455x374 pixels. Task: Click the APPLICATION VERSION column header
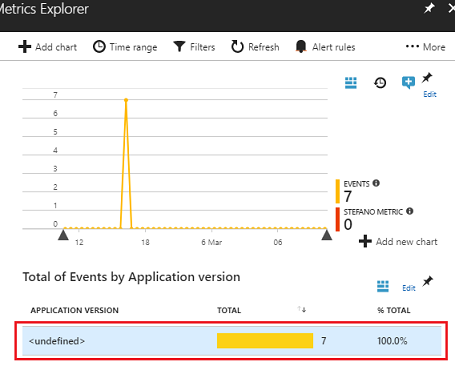pos(74,310)
